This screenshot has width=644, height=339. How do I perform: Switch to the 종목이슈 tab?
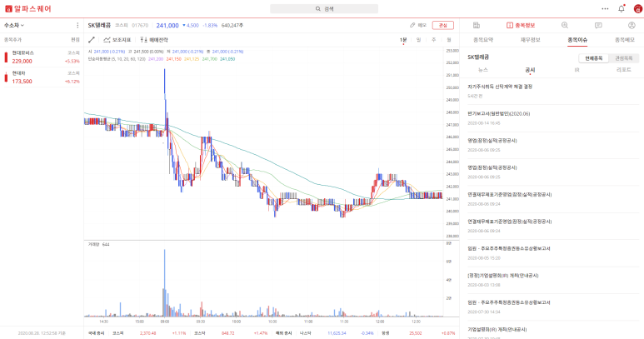click(577, 40)
